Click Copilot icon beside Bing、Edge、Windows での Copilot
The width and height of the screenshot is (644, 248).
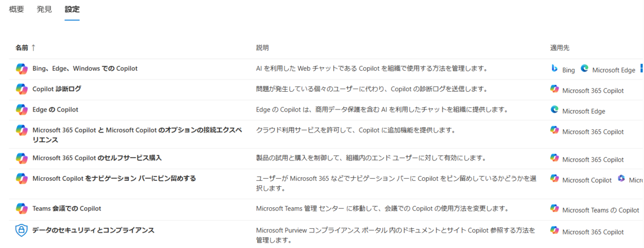coord(21,69)
